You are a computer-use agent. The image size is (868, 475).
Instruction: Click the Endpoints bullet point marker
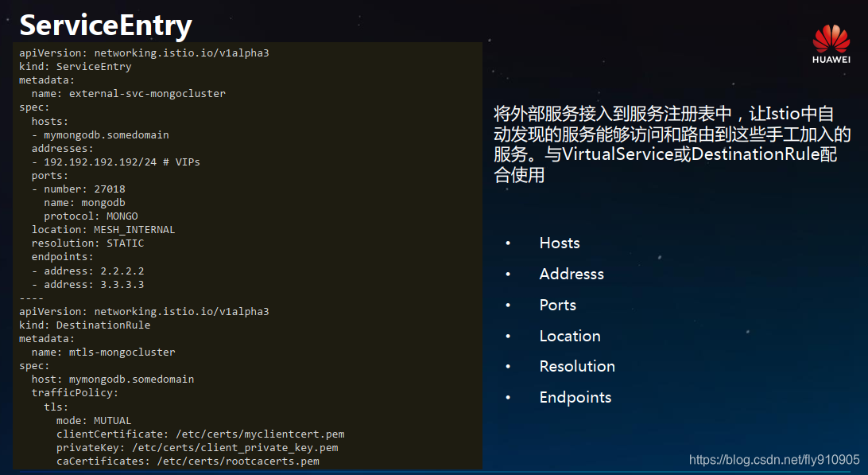pos(507,397)
